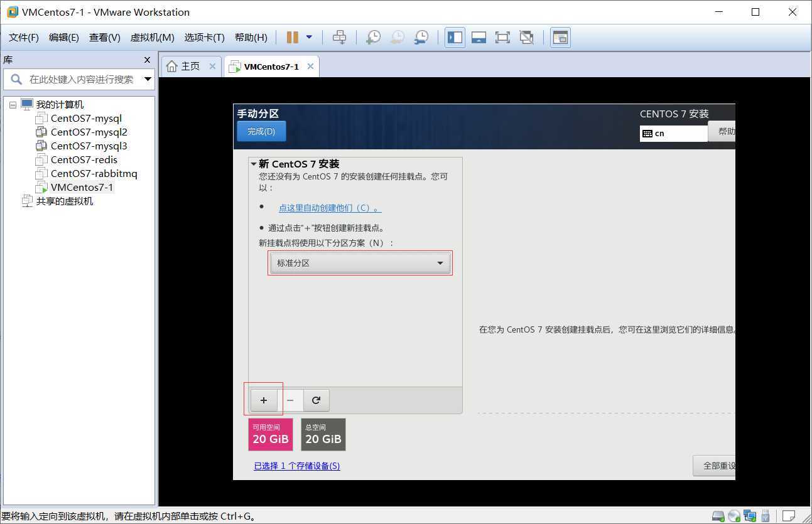Viewport: 812px width, 524px height.
Task: Select CentOS7-redis in the library
Action: [84, 159]
